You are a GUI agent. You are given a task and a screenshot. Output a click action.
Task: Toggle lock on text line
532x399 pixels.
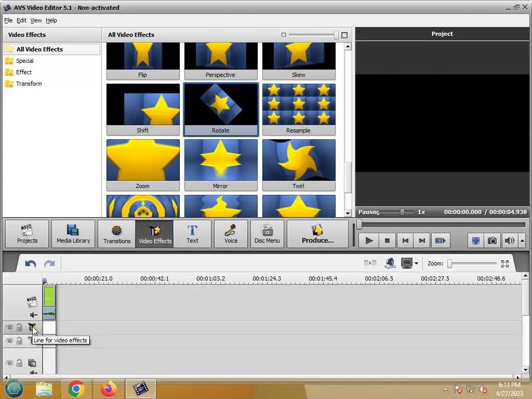19,340
